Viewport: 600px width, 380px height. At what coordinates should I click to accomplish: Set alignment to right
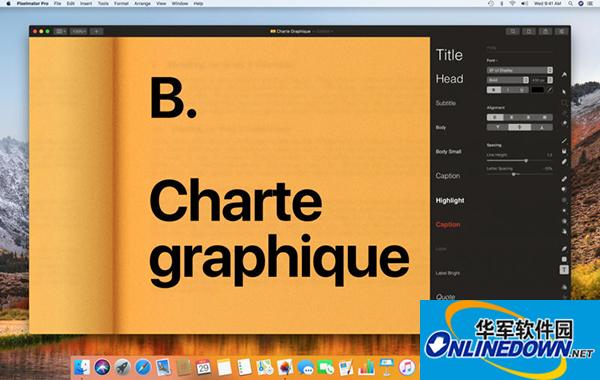point(528,117)
